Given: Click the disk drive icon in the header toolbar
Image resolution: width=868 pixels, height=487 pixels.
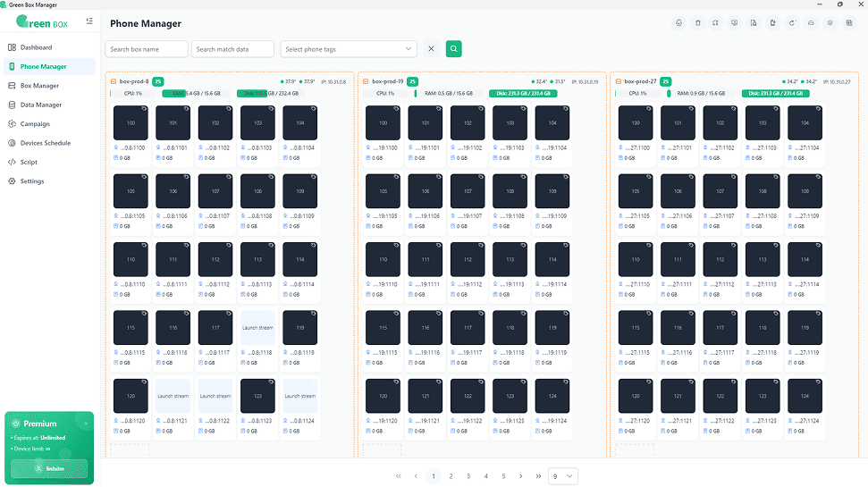Looking at the screenshot, I should click(811, 23).
